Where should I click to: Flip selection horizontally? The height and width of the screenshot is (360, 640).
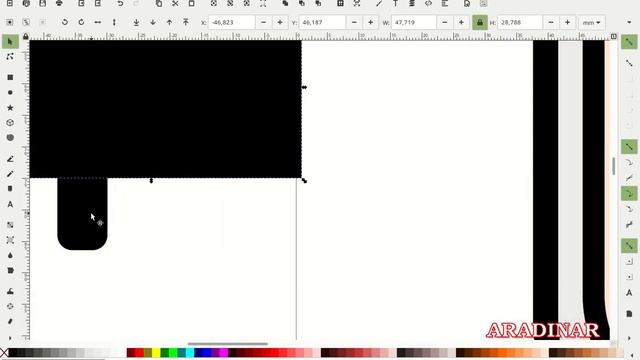click(x=98, y=22)
